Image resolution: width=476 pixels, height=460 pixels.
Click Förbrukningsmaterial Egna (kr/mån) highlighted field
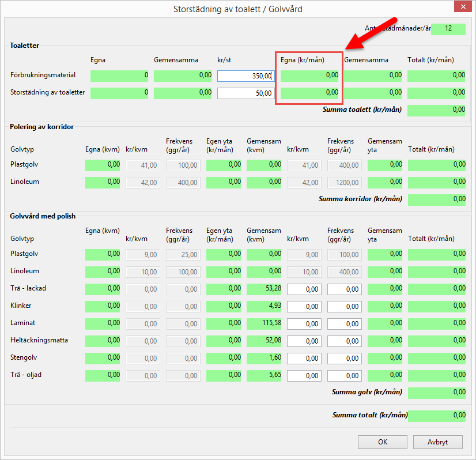click(x=309, y=76)
